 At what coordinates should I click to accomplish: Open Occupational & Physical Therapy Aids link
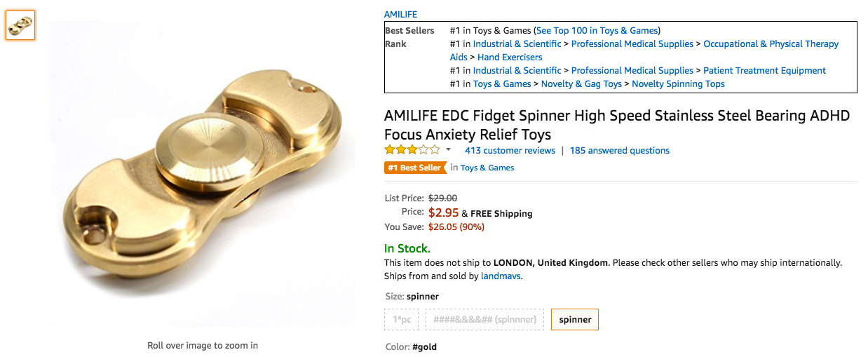pos(771,44)
